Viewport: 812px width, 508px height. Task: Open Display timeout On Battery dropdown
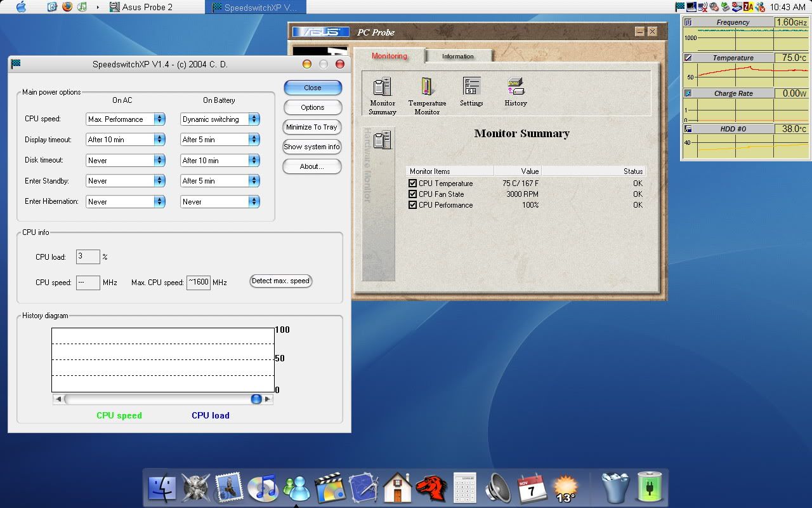(220, 140)
